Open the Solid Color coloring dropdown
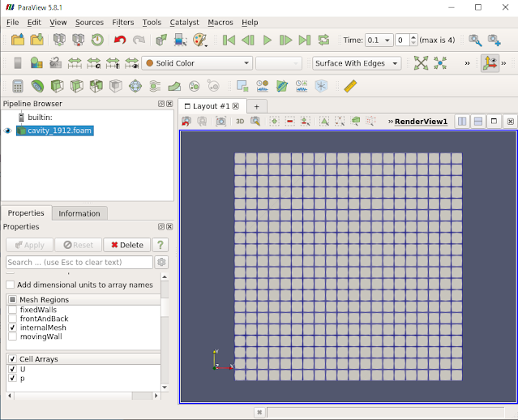 tap(197, 63)
